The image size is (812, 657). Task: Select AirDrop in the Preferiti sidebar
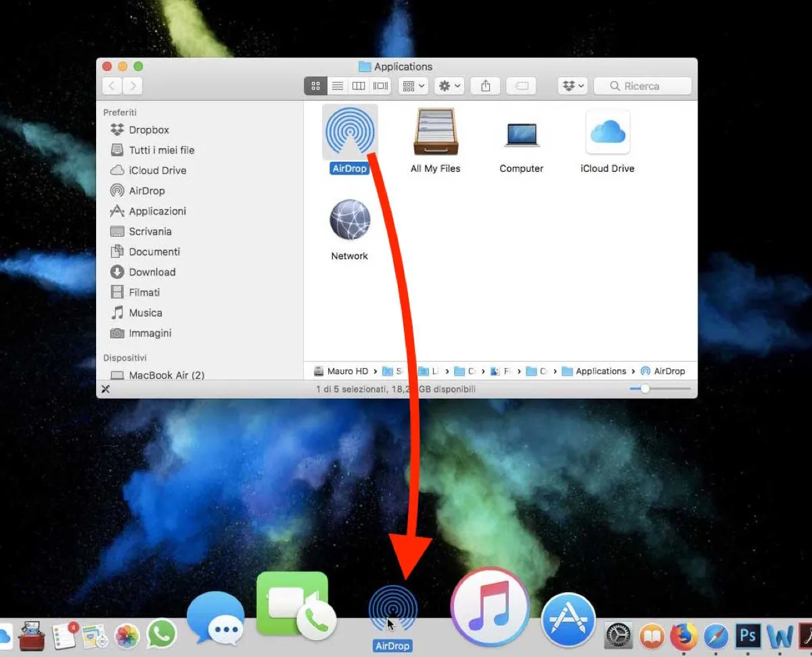click(145, 190)
